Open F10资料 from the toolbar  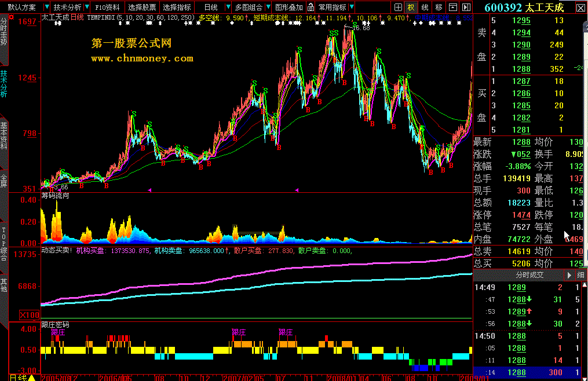coord(107,7)
